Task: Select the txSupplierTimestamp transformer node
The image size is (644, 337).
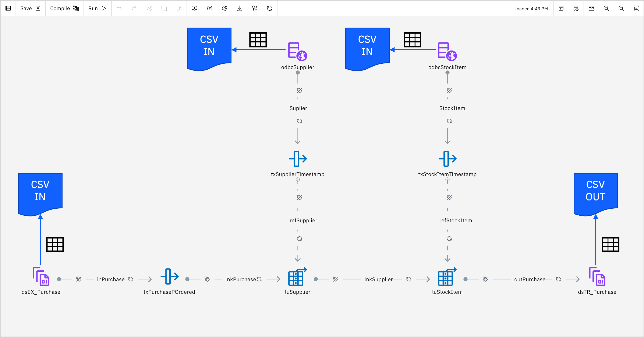Action: (297, 159)
